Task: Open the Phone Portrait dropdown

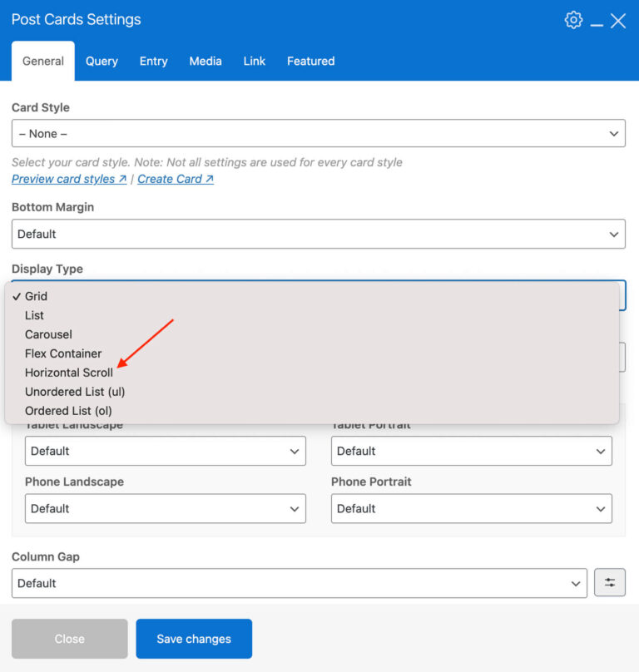Action: [x=471, y=508]
